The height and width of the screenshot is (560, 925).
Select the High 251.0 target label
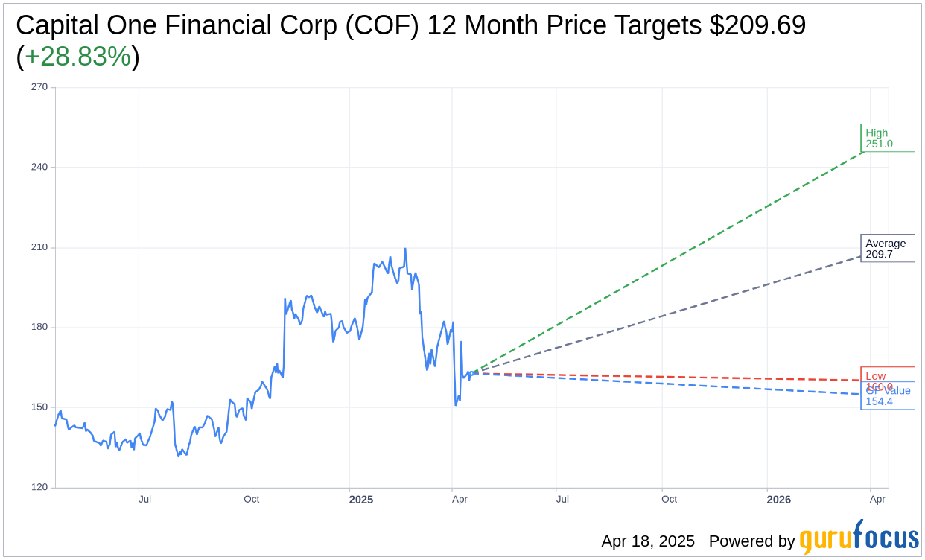pyautogui.click(x=887, y=138)
